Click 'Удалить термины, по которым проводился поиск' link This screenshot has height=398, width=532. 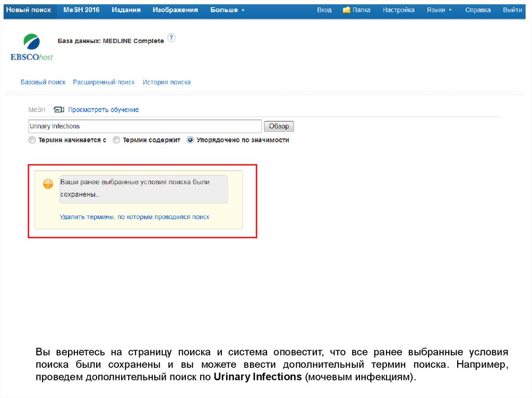click(135, 217)
